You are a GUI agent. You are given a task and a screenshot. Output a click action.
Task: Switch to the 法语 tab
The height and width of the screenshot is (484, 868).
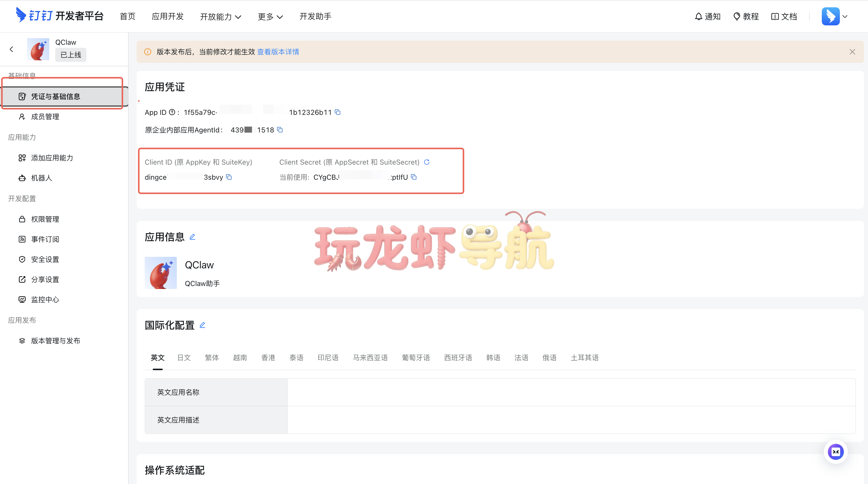point(521,358)
